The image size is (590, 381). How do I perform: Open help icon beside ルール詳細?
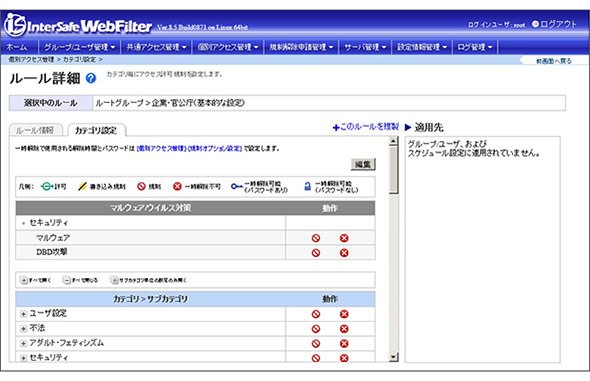[91, 78]
